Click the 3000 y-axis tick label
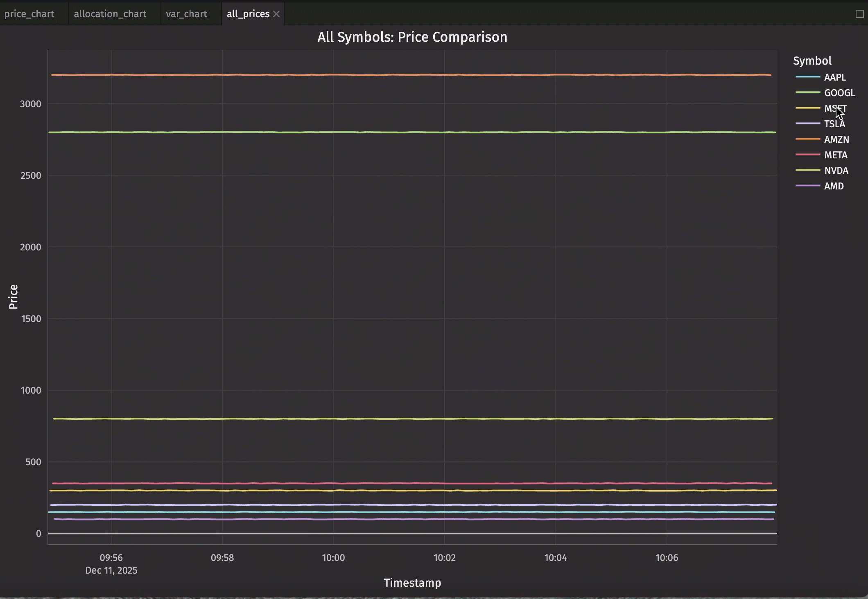 31,104
